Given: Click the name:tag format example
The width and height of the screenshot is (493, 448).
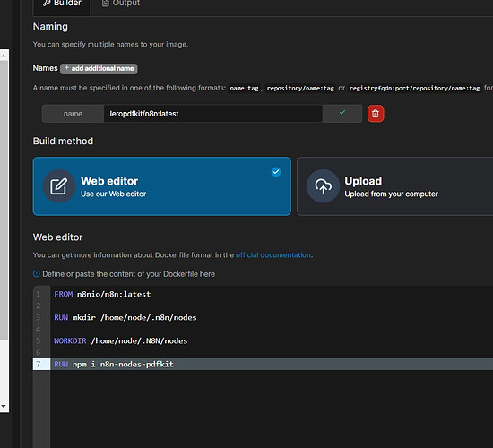Looking at the screenshot, I should (x=245, y=89).
